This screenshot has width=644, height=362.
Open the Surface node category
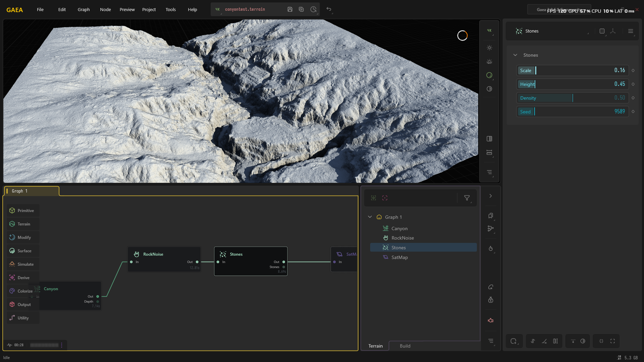click(x=23, y=251)
